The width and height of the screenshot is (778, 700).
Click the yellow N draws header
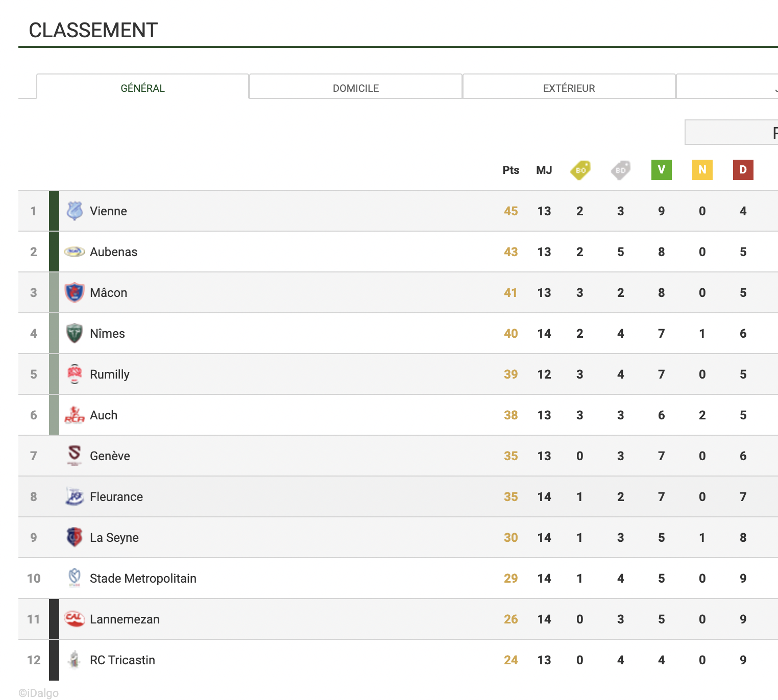pos(702,170)
